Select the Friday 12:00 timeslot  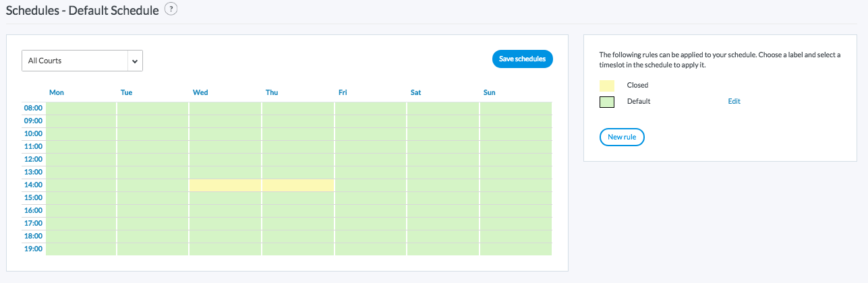370,159
